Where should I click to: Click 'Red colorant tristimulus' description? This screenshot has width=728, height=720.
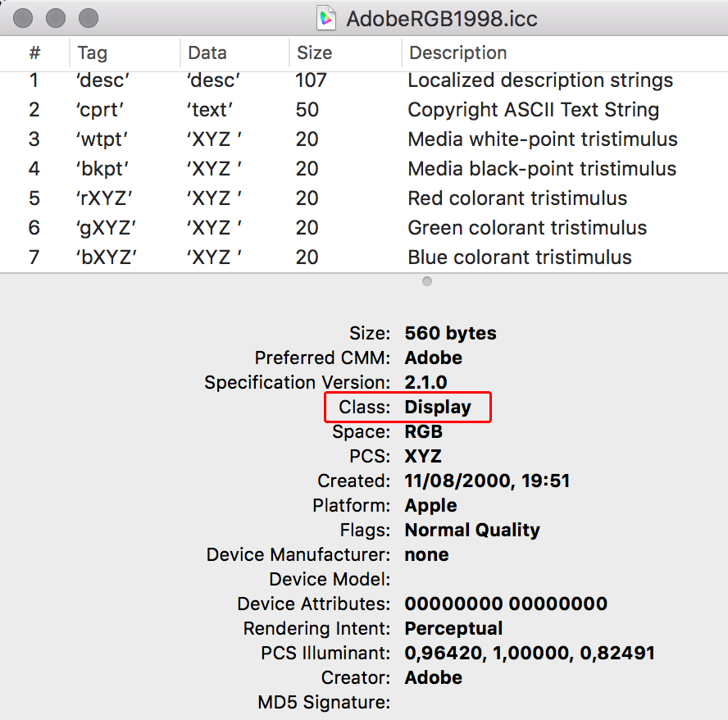pyautogui.click(x=517, y=198)
